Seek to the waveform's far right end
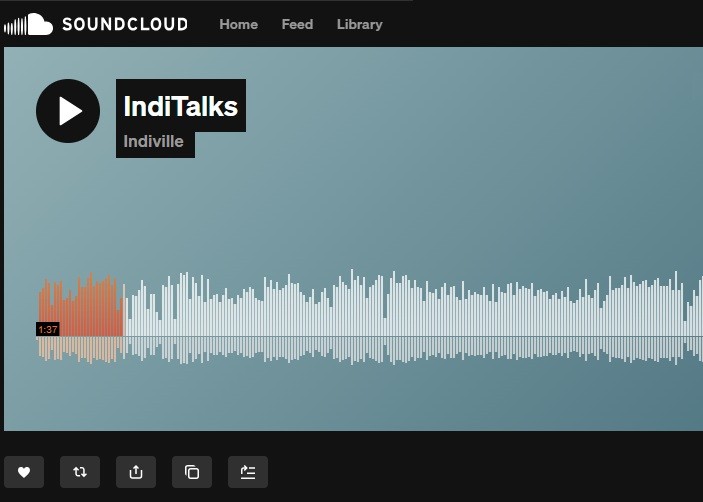This screenshot has height=502, width=703. pyautogui.click(x=699, y=309)
